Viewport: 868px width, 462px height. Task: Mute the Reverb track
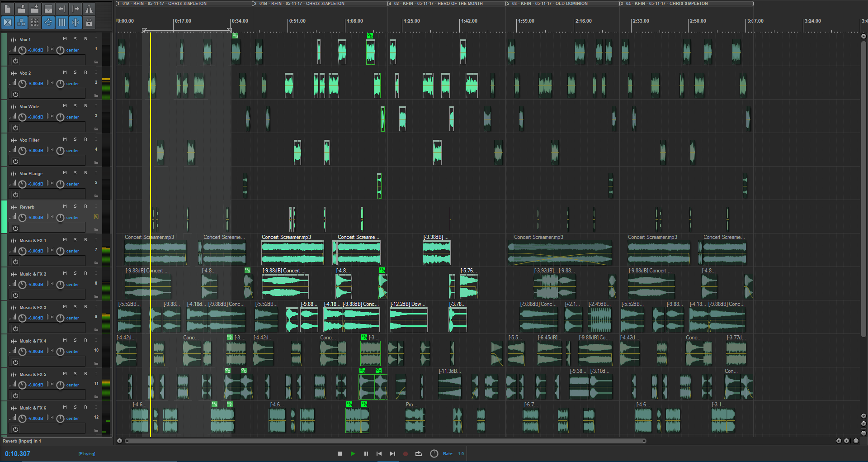coord(65,206)
